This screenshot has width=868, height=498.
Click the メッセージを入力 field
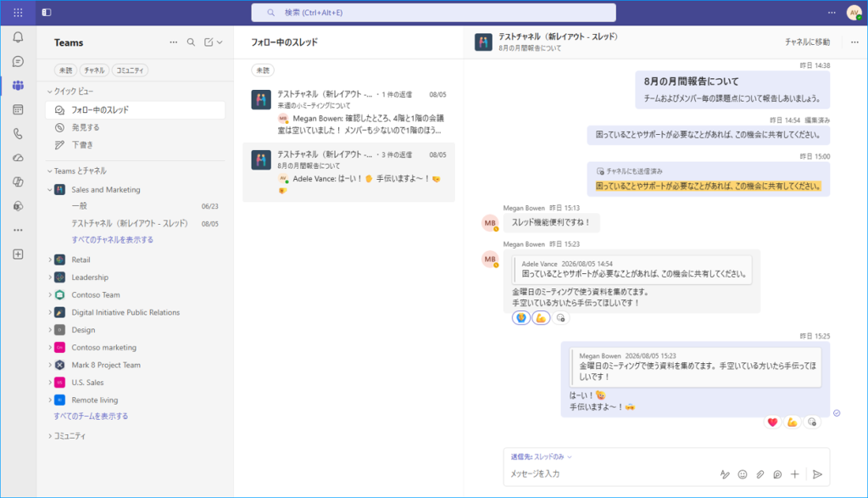(609, 474)
